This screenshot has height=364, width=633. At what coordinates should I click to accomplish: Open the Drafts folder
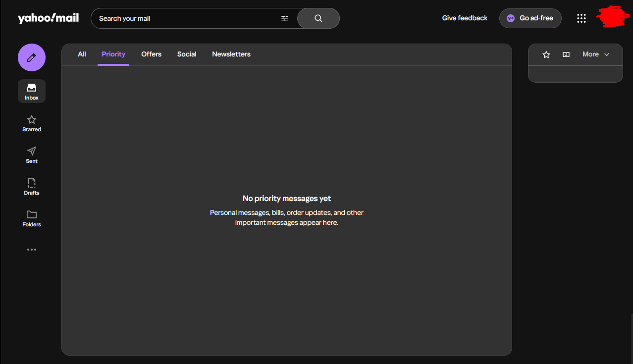(32, 187)
